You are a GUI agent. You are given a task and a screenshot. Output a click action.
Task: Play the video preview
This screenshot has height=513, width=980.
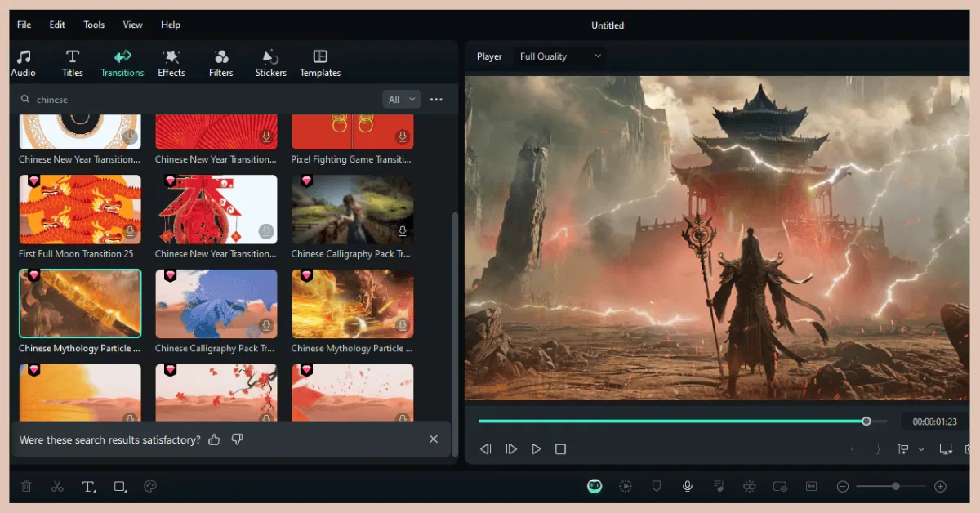tap(536, 448)
